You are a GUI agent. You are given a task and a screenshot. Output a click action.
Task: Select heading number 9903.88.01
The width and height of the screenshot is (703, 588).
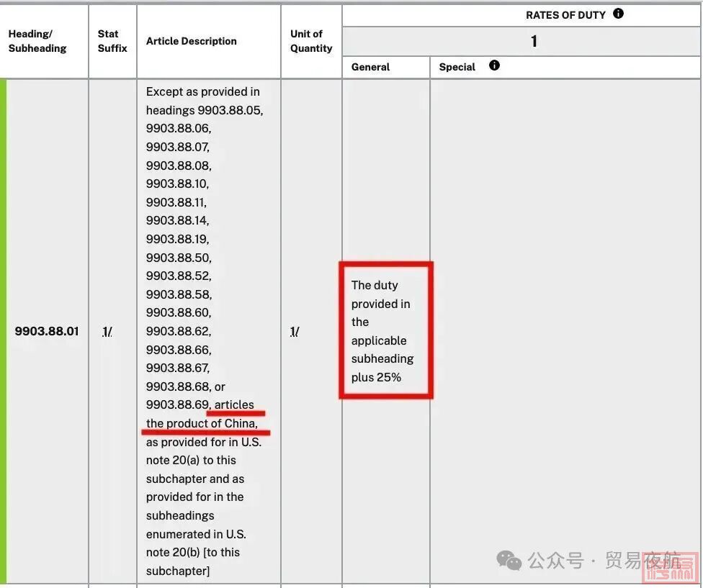click(x=47, y=332)
